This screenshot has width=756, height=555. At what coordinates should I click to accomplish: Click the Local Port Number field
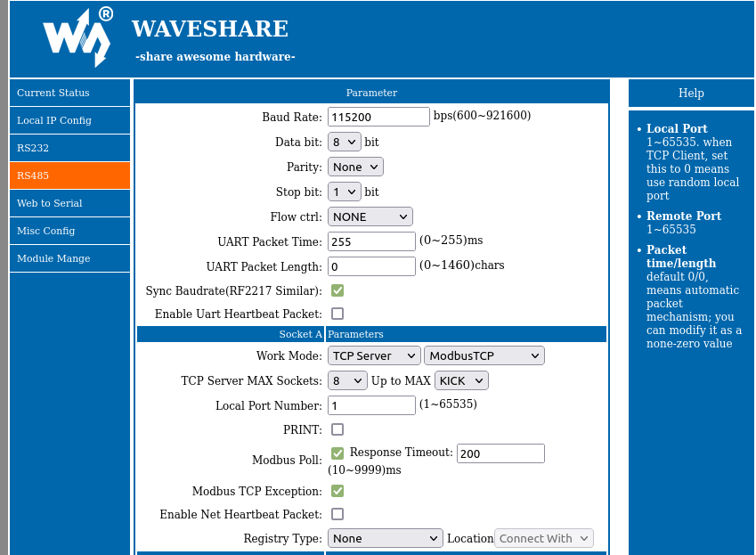tap(371, 405)
